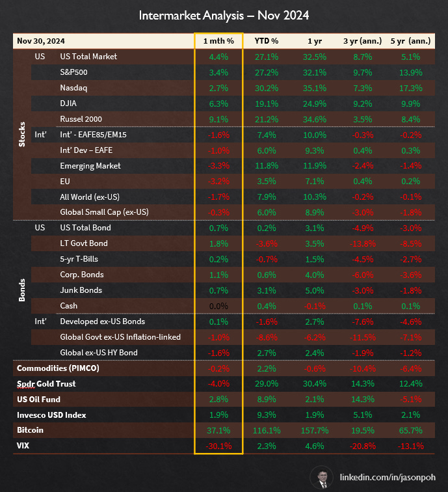Click Russel 2000's 1 yr value 34.6%
This screenshot has height=492, width=448.
pyautogui.click(x=315, y=120)
